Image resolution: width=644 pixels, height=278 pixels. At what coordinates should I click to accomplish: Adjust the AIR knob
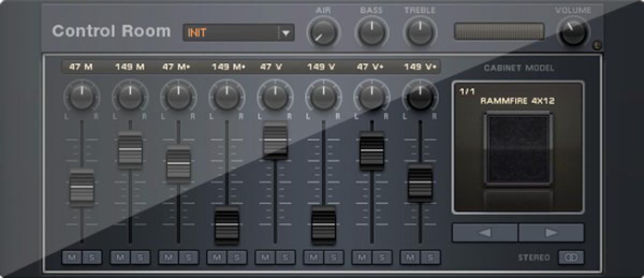click(323, 32)
